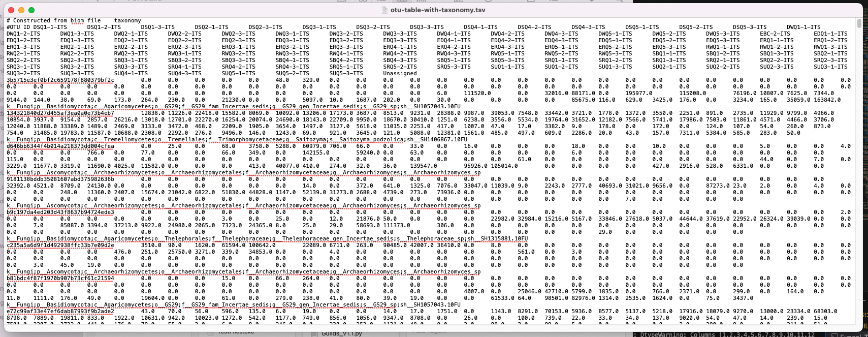Click OTU ID starting with c235a5a6
This screenshot has width=868, height=337.
60,246
